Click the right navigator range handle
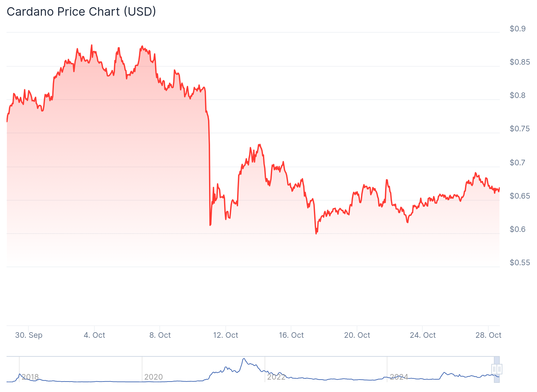The height and width of the screenshot is (392, 537). coord(499,369)
